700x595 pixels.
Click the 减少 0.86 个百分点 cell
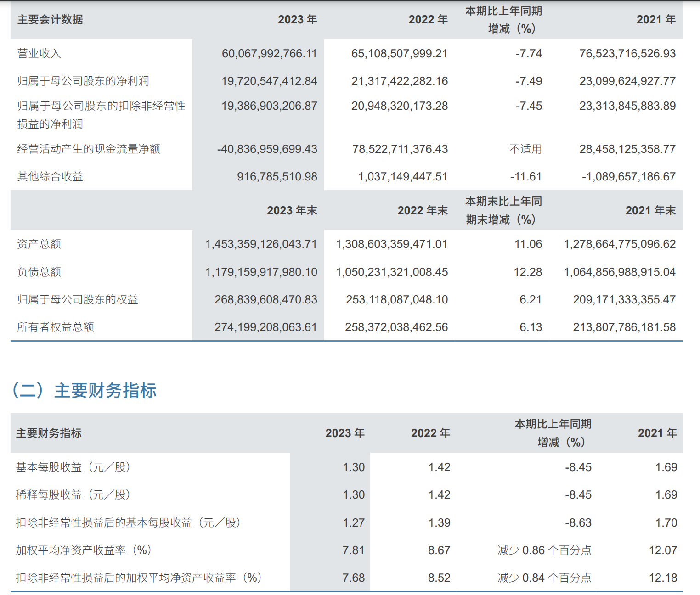[545, 550]
